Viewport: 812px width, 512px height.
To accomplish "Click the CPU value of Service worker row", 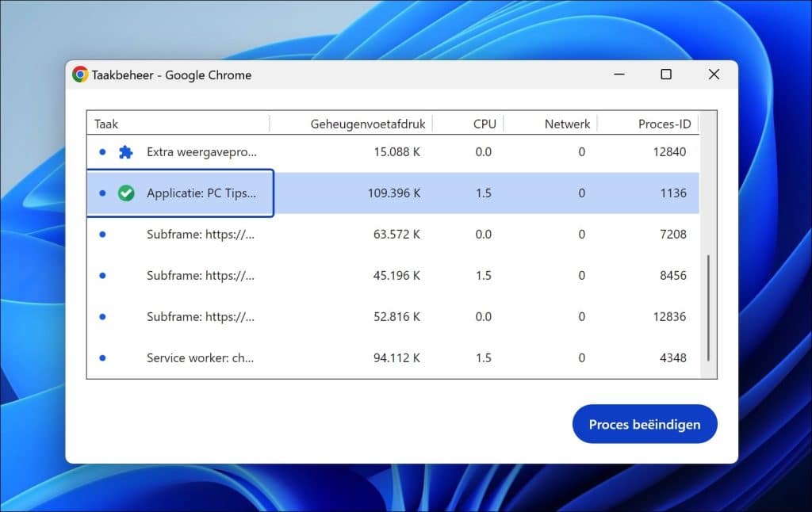I will coord(483,357).
